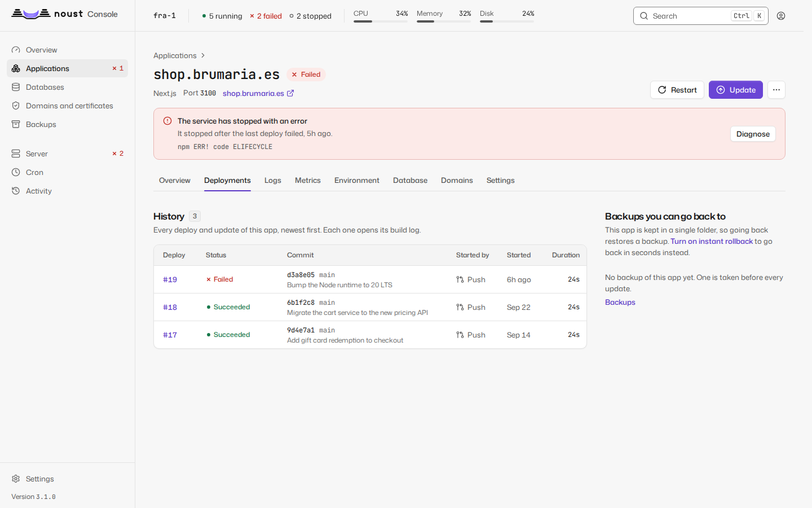The height and width of the screenshot is (508, 812).
Task: Click the Failed badge beside app title
Action: (306, 75)
